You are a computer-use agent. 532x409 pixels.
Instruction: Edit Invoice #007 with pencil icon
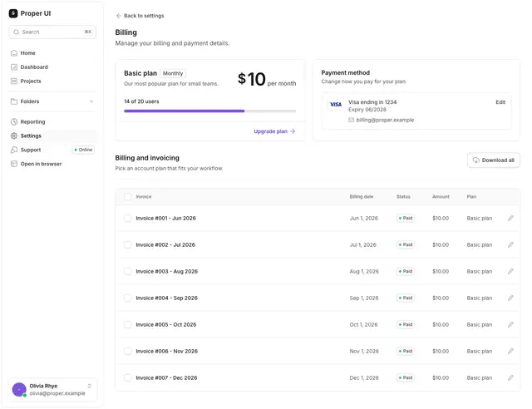click(510, 377)
